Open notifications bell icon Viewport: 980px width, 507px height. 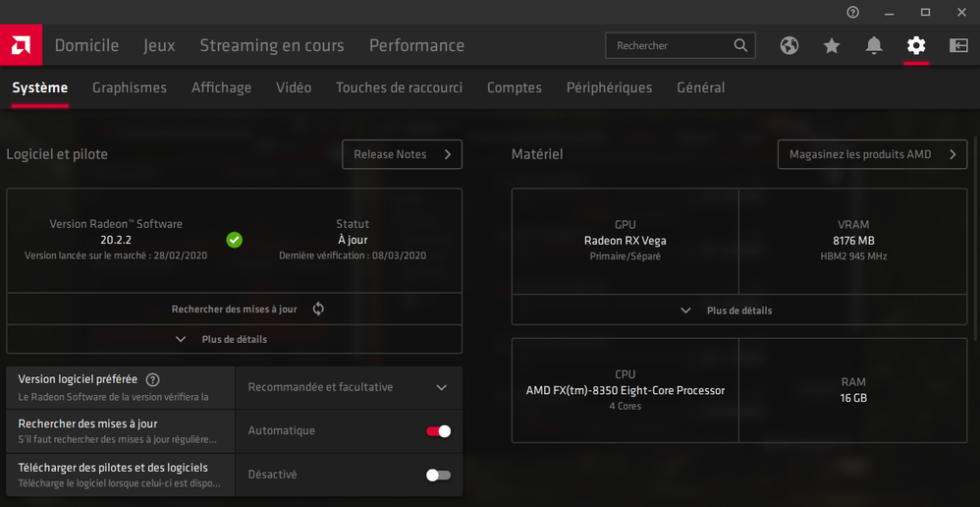[874, 45]
